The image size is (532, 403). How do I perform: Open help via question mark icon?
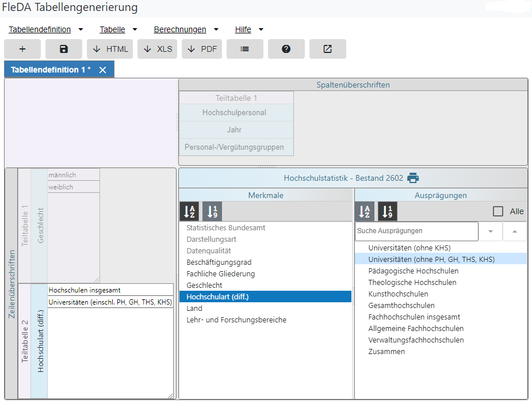[x=286, y=49]
